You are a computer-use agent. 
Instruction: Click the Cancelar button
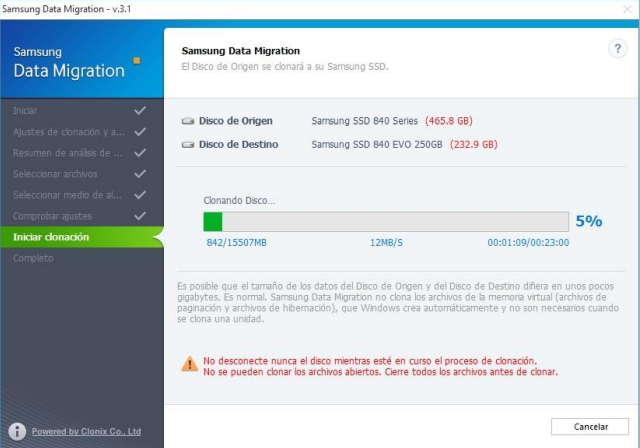[x=590, y=426]
